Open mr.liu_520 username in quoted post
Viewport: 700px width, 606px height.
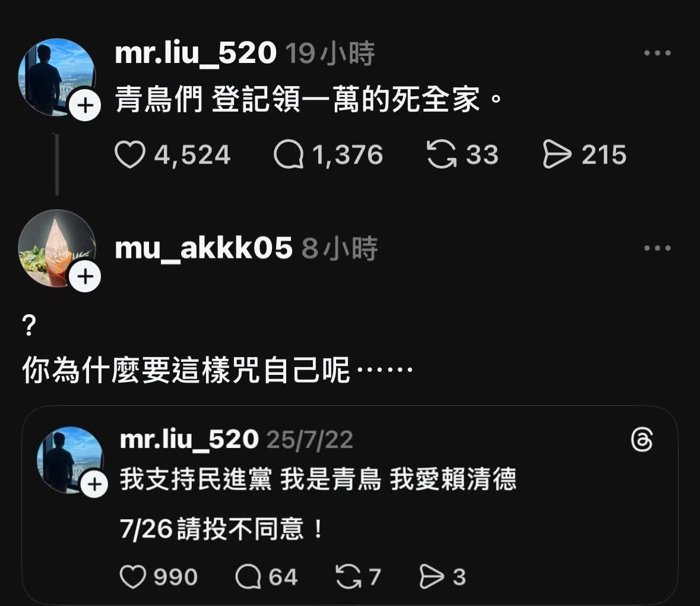point(189,440)
